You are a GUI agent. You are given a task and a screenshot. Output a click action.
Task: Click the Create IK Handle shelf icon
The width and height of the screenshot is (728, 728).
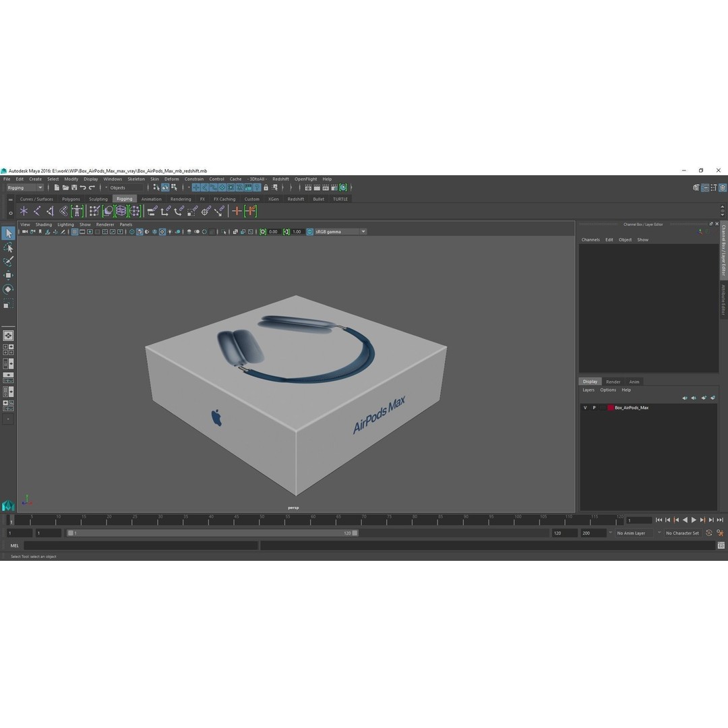point(50,211)
